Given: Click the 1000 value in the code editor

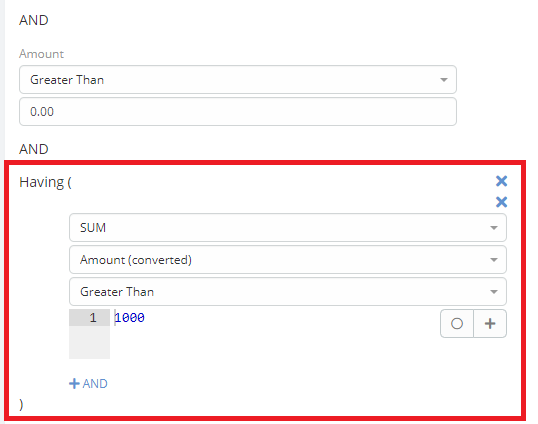Looking at the screenshot, I should [130, 318].
